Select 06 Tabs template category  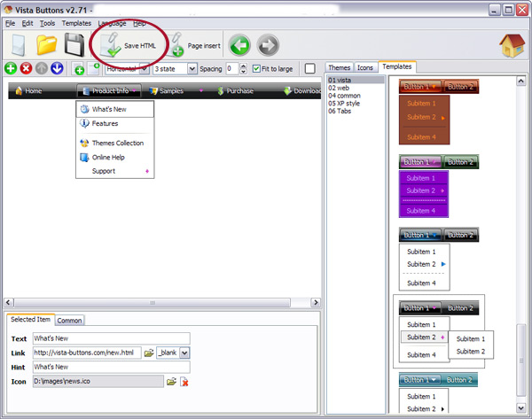340,112
